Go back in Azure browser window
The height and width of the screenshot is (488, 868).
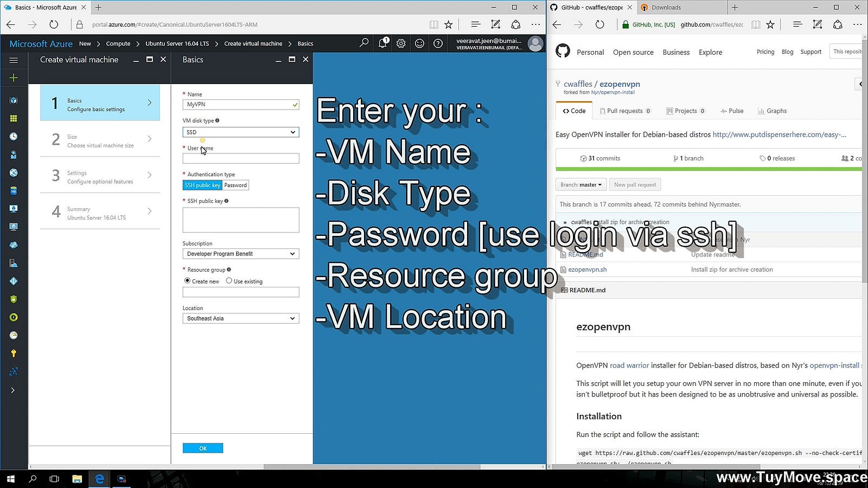11,24
